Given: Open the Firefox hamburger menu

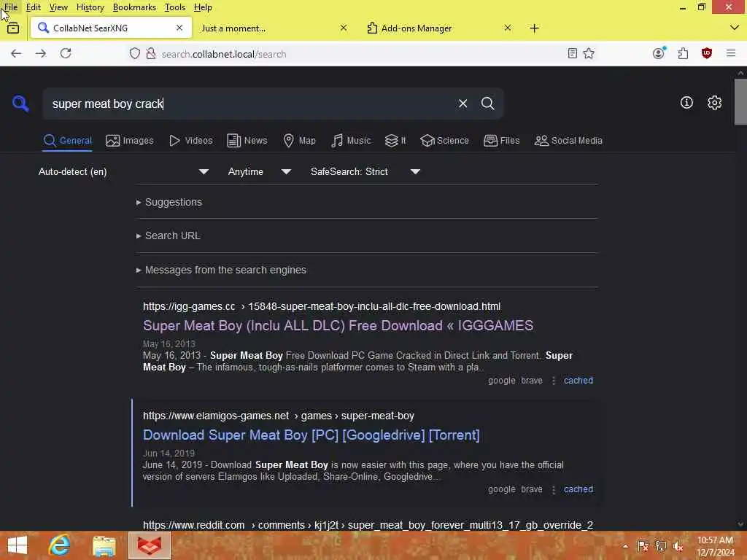Looking at the screenshot, I should [x=731, y=53].
